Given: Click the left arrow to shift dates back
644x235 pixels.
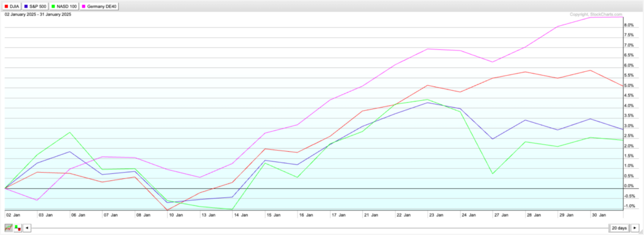Looking at the screenshot, I should coord(26,227).
